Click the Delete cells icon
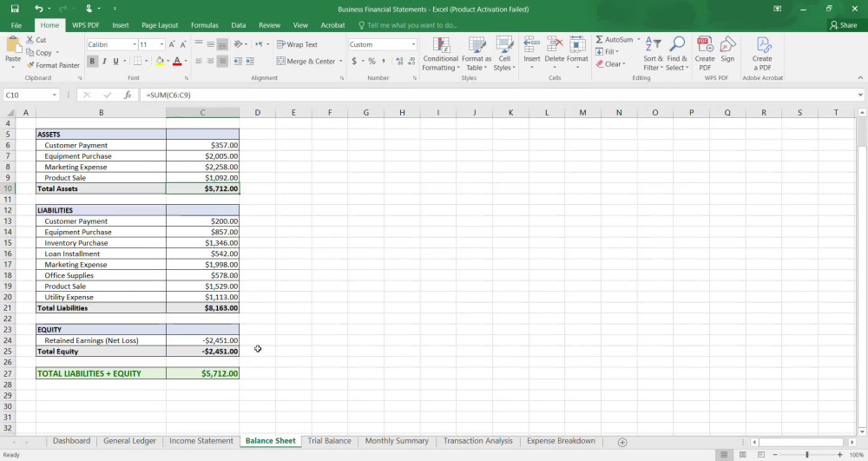This screenshot has height=461, width=868. [x=554, y=45]
